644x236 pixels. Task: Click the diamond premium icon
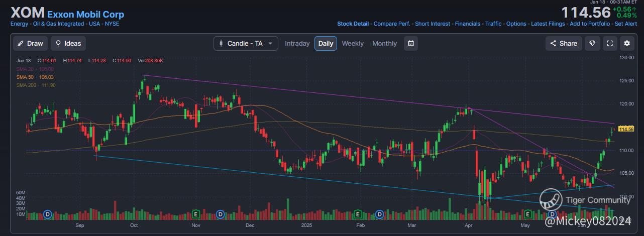(x=592, y=43)
